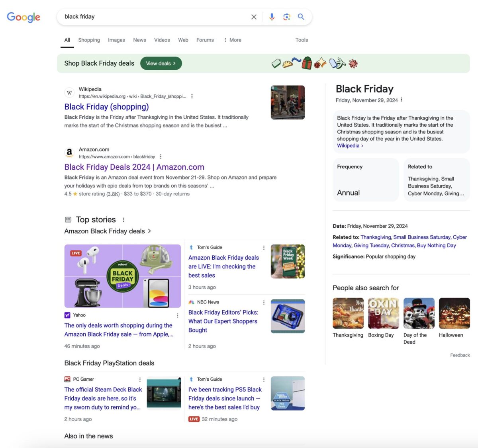Click the microphone icon for voice search
The height and width of the screenshot is (448, 478).
point(272,17)
